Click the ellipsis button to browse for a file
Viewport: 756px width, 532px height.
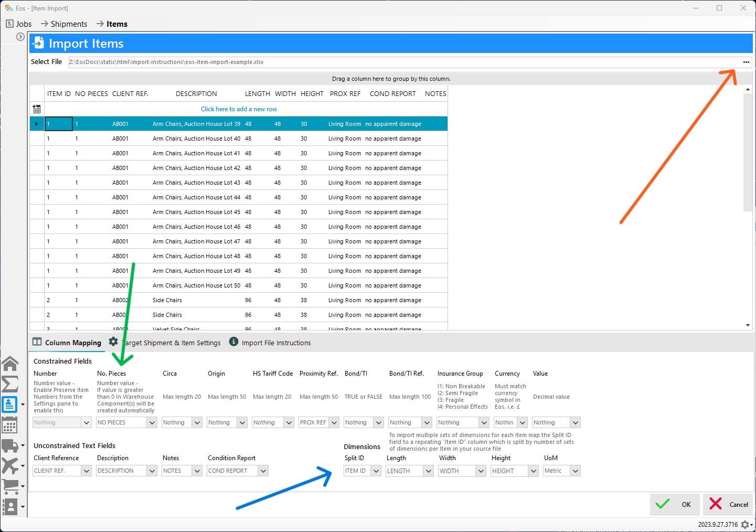pos(746,62)
